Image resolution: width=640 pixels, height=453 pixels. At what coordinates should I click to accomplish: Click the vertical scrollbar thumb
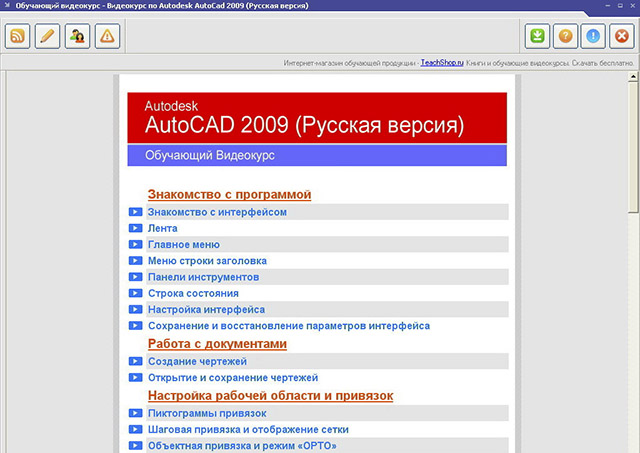coord(633,147)
